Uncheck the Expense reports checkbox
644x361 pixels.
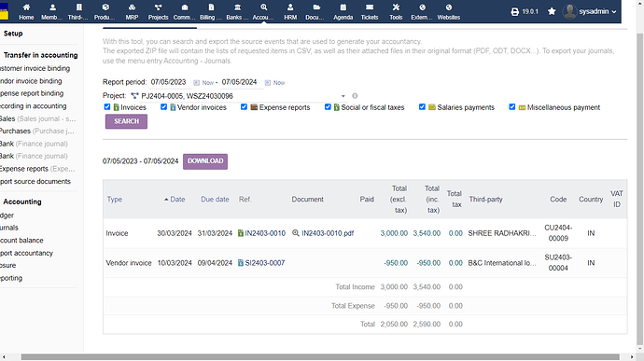(x=244, y=106)
